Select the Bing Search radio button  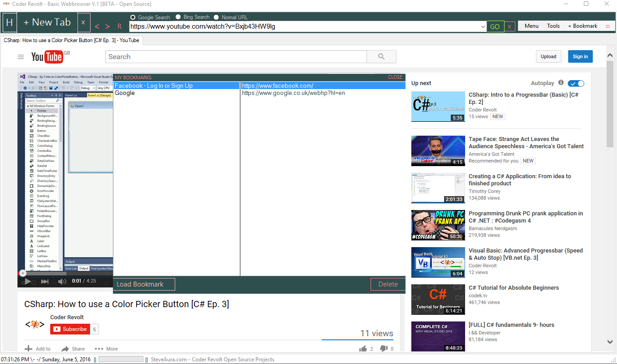click(177, 17)
